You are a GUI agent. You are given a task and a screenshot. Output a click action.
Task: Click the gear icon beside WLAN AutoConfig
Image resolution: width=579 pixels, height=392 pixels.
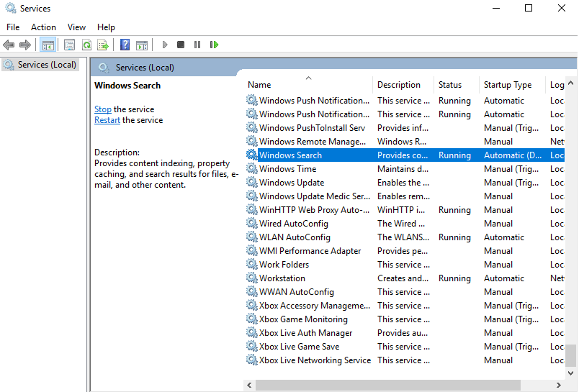[252, 237]
